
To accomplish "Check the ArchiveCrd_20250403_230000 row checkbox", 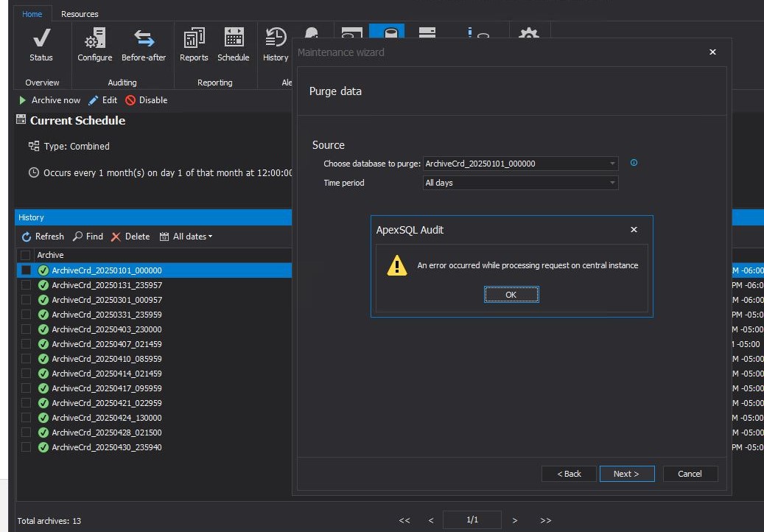I will pyautogui.click(x=26, y=329).
